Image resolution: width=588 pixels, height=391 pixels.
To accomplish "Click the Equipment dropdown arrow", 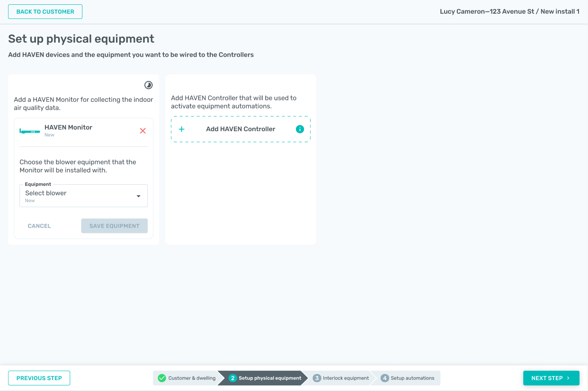I will (138, 196).
